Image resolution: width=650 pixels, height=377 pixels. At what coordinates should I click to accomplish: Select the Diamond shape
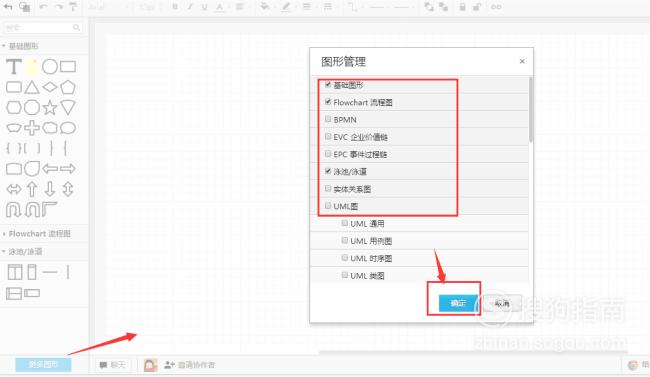[x=50, y=87]
